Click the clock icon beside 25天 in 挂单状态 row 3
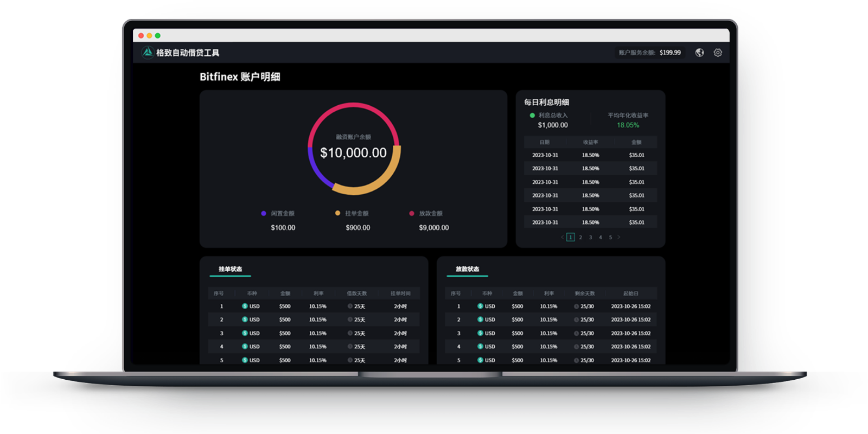Screen dimensions: 868x434 click(350, 333)
